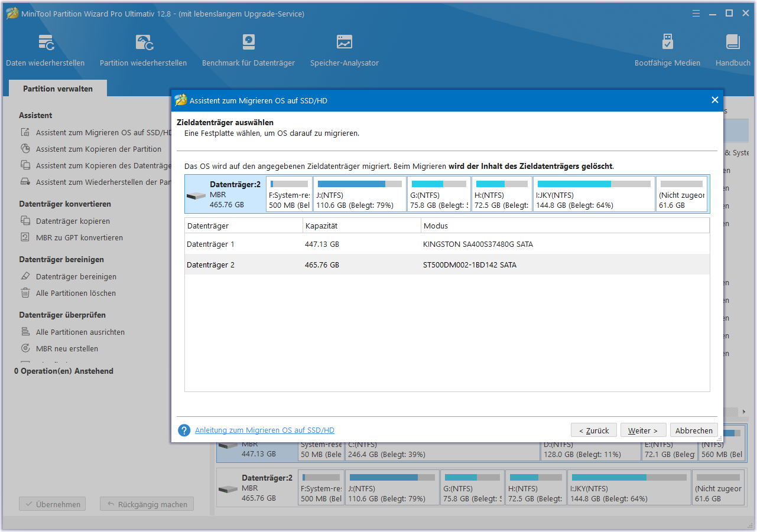Click the hamburger menu icon in title bar
The height and width of the screenshot is (532, 757).
click(x=696, y=13)
